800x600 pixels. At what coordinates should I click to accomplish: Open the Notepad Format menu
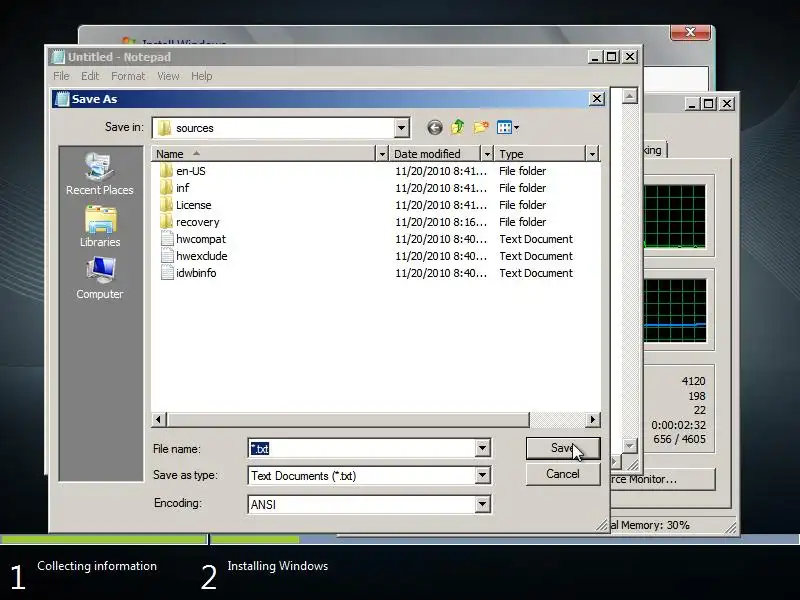pyautogui.click(x=128, y=76)
